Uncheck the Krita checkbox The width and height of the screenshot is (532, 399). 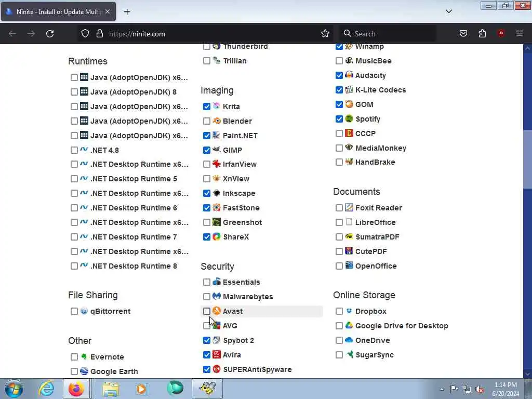(207, 107)
